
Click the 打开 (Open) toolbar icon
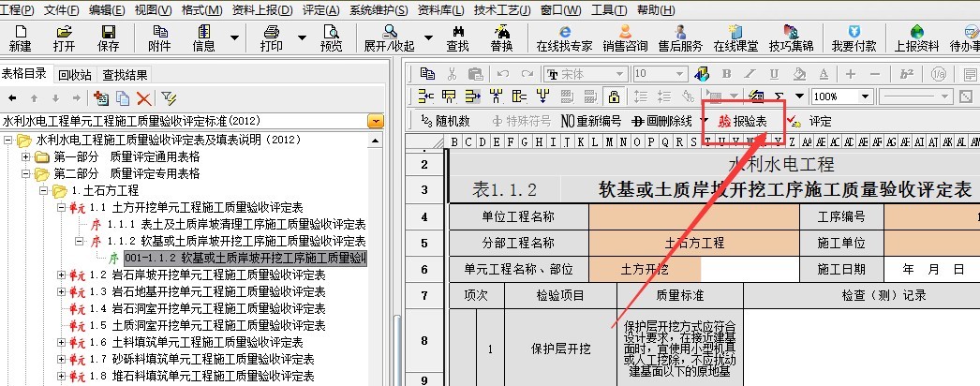point(64,38)
